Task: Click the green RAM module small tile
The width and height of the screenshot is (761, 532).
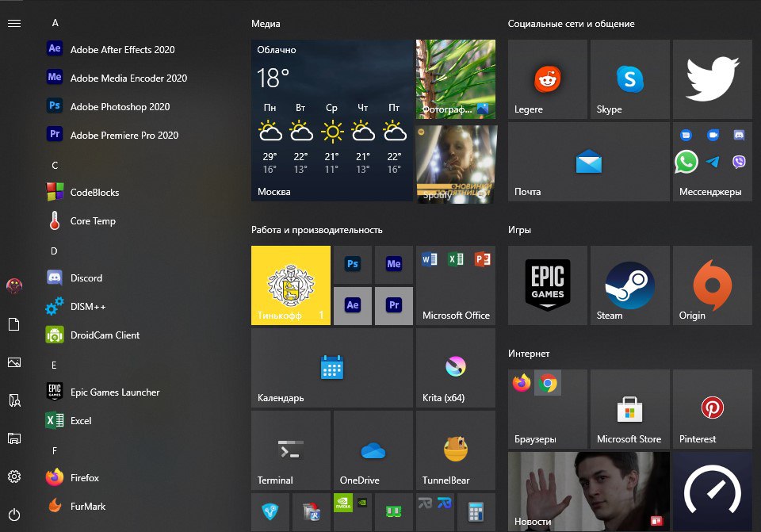Action: click(394, 512)
